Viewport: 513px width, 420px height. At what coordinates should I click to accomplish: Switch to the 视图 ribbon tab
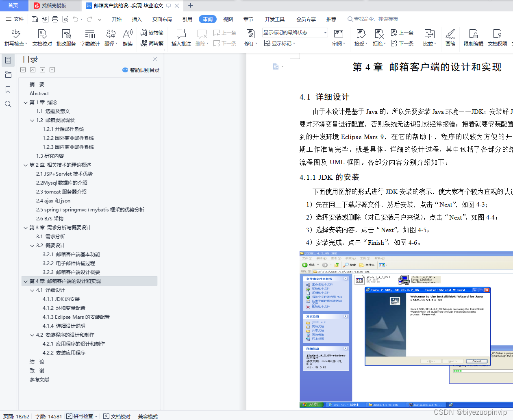(x=228, y=19)
